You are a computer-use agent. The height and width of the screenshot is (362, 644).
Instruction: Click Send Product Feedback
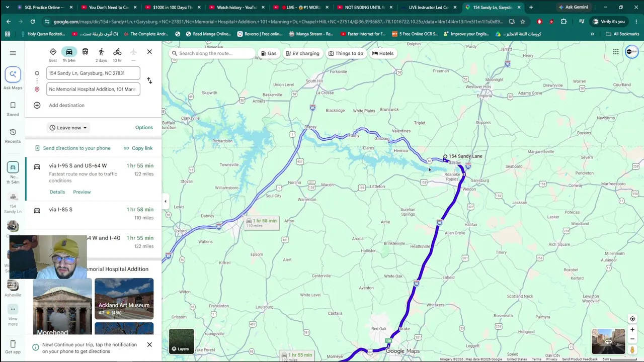580,359
